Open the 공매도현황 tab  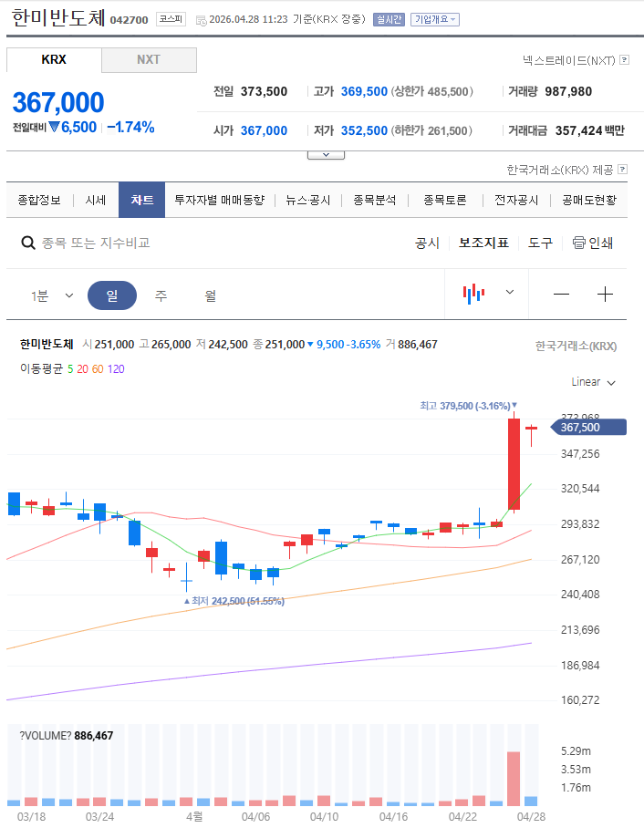(x=589, y=200)
